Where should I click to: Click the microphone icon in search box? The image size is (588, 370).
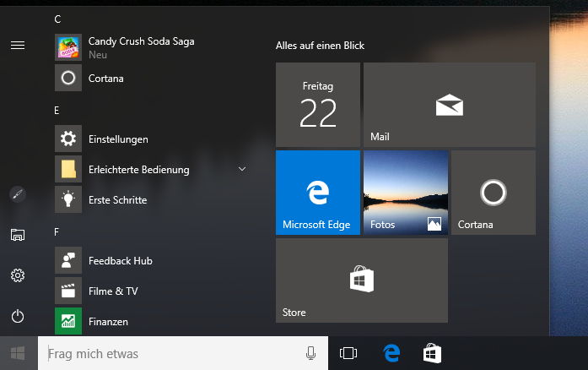click(311, 353)
